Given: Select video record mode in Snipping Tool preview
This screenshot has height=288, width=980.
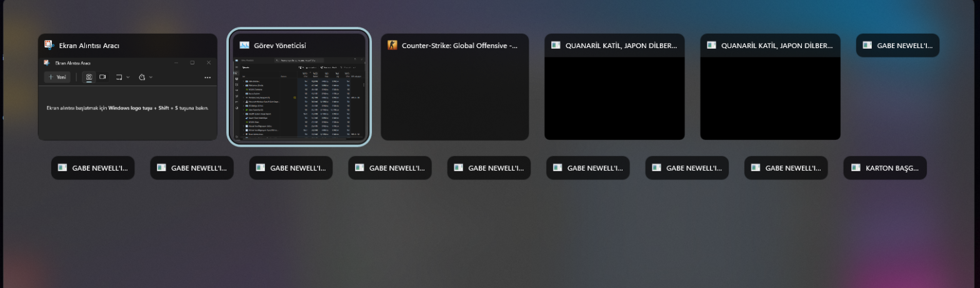Looking at the screenshot, I should (102, 77).
